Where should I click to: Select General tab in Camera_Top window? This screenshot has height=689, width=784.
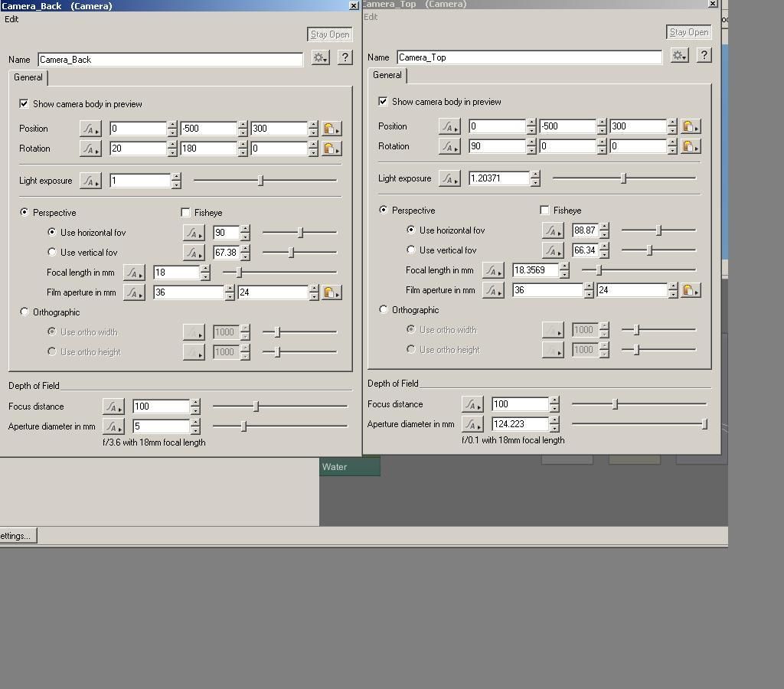click(387, 75)
